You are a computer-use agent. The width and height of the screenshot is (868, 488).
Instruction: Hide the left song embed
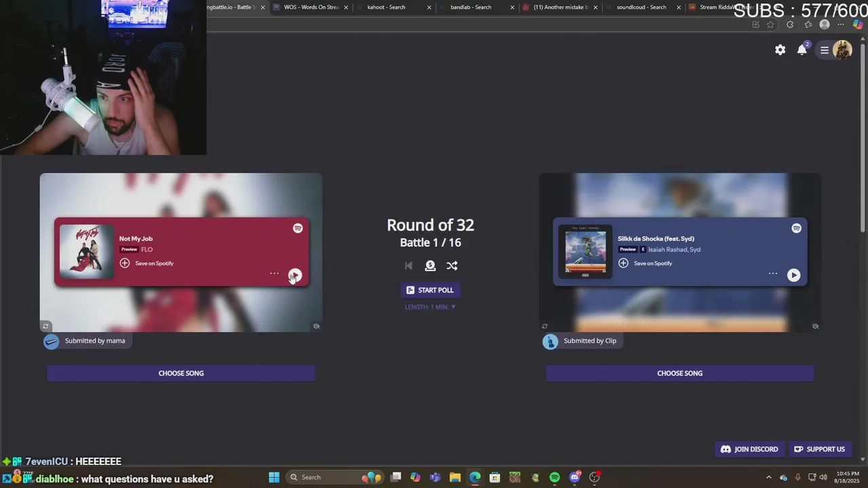(316, 326)
